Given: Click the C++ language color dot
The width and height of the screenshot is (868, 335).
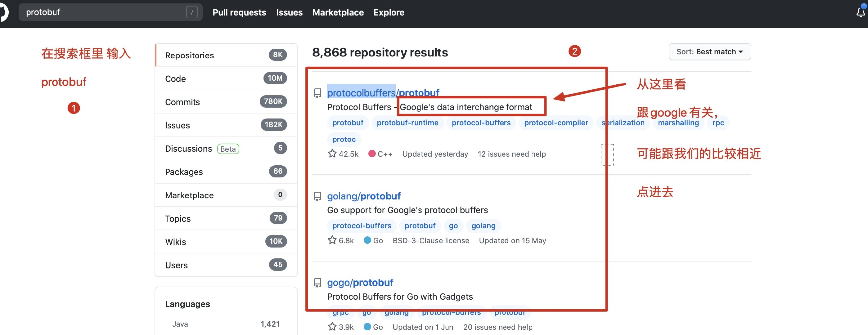Looking at the screenshot, I should 372,154.
